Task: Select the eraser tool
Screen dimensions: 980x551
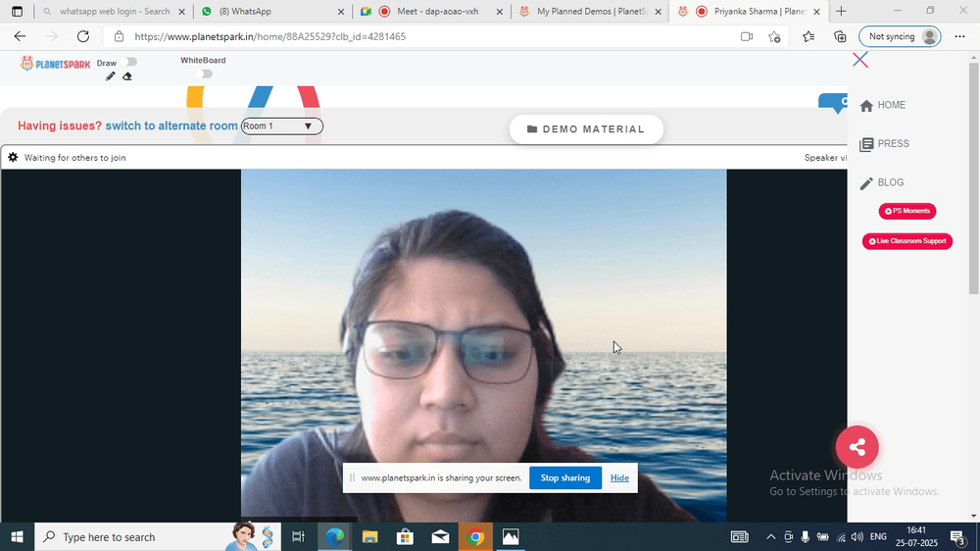Action: 127,76
